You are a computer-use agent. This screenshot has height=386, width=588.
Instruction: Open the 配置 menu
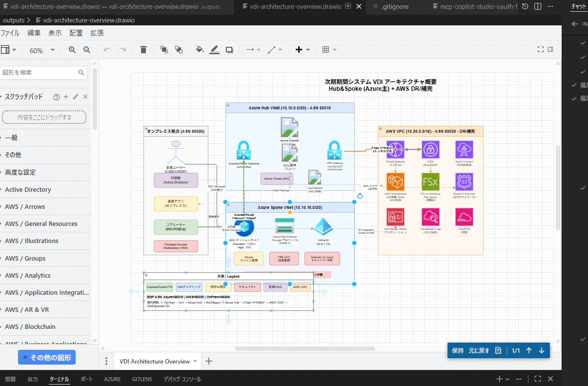point(76,33)
